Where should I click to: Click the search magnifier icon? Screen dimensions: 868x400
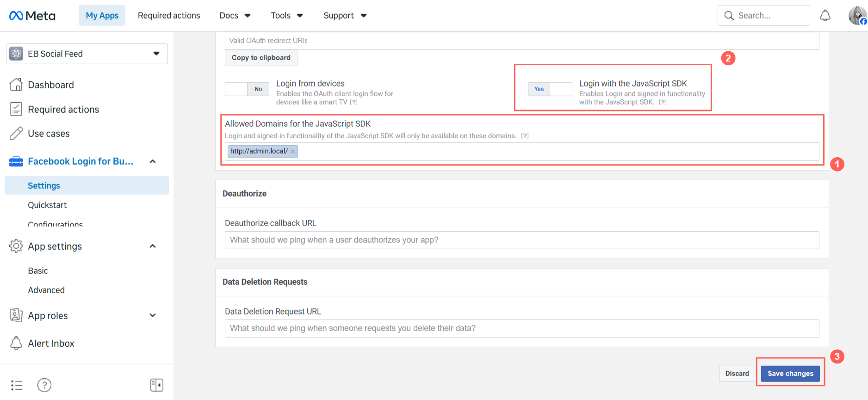pyautogui.click(x=729, y=16)
